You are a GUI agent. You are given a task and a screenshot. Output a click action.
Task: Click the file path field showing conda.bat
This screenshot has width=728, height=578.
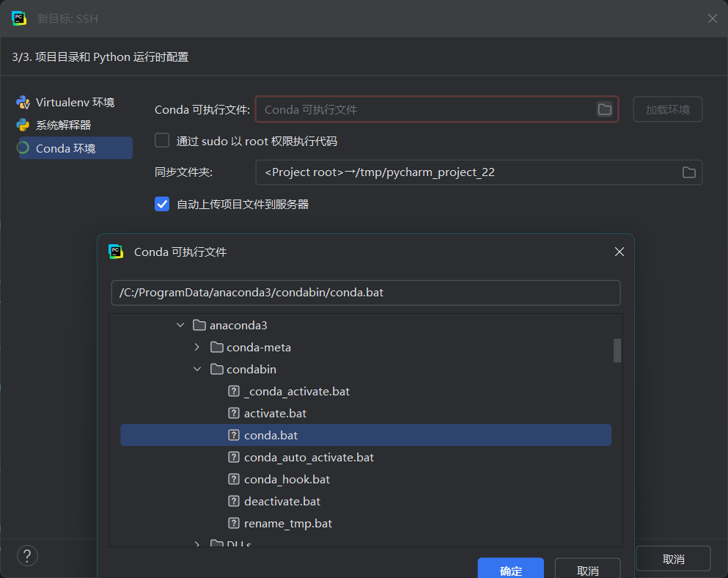(x=366, y=293)
